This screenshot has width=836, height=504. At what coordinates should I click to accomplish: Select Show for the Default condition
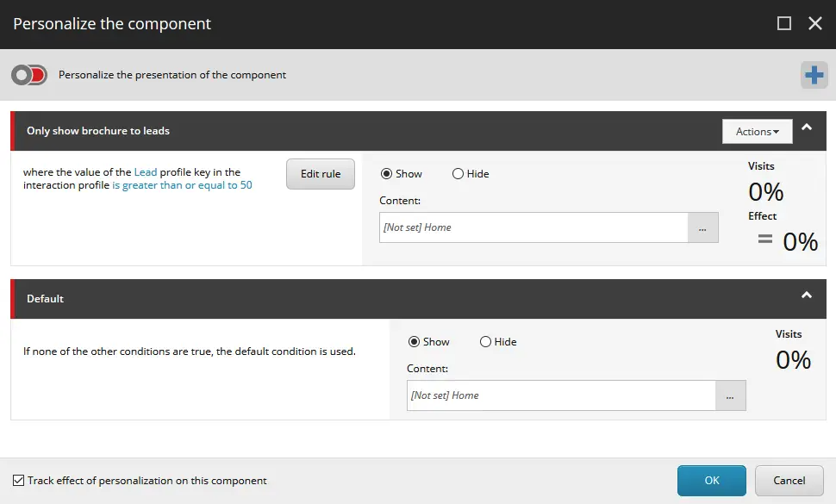pos(415,341)
